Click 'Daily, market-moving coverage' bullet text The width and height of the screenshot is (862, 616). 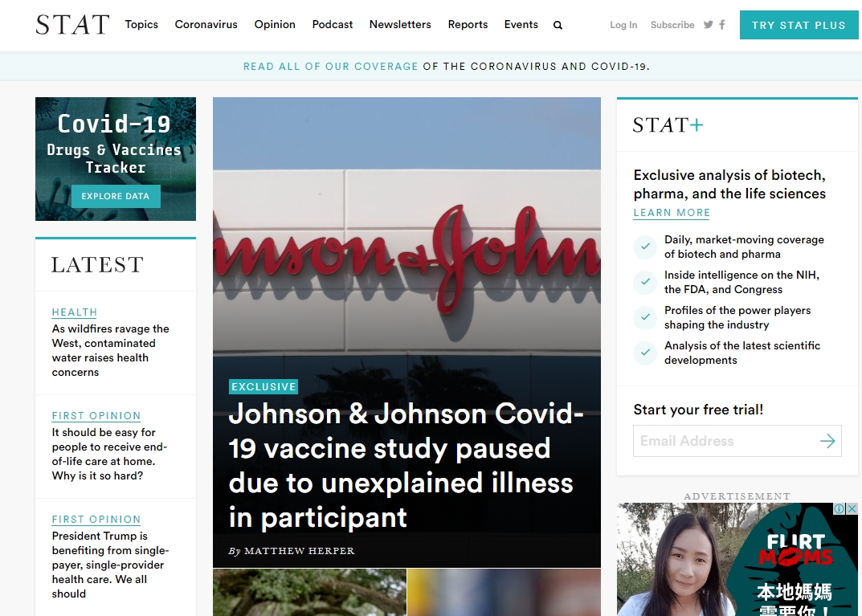745,247
